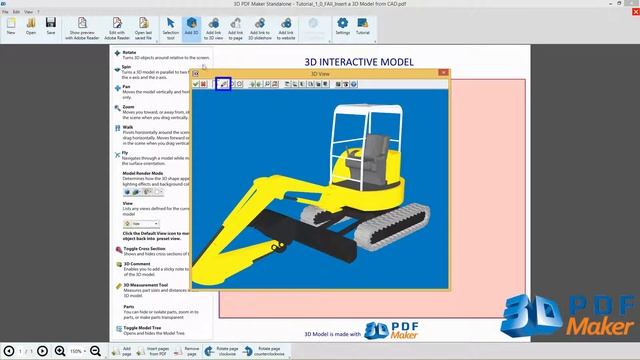
Task: Open the 150% zoom level dropdown
Action: [x=78, y=351]
